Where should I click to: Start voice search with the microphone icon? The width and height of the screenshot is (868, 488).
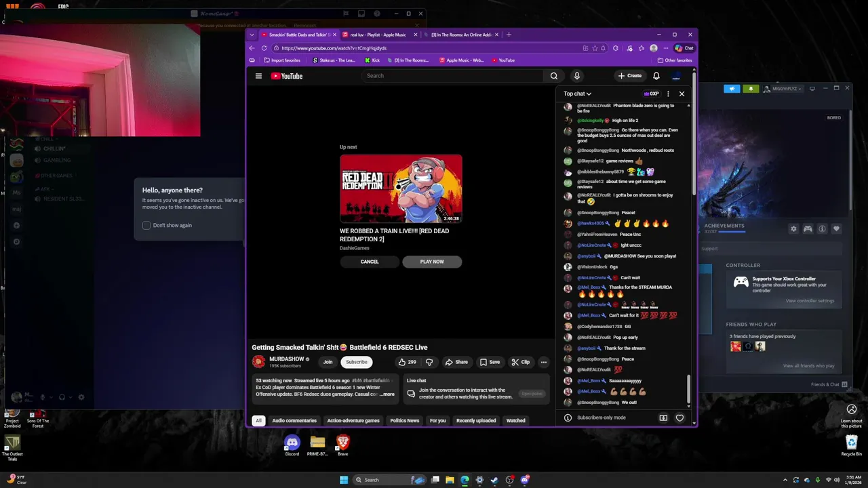(x=576, y=76)
